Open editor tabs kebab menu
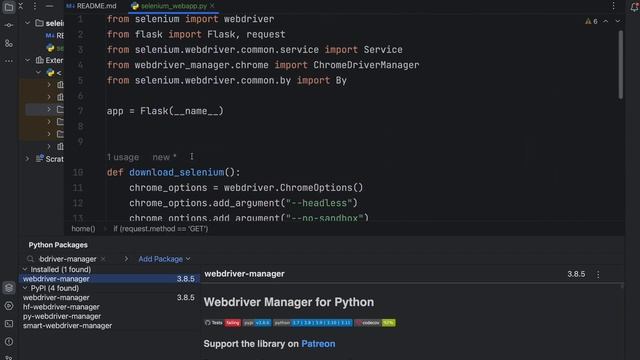 tap(613, 6)
